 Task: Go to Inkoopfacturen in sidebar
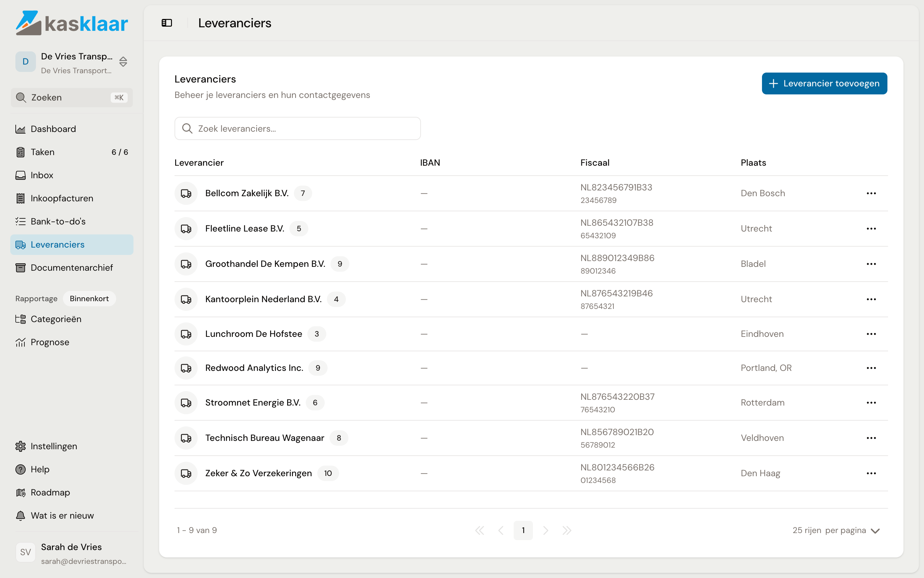pyautogui.click(x=72, y=198)
